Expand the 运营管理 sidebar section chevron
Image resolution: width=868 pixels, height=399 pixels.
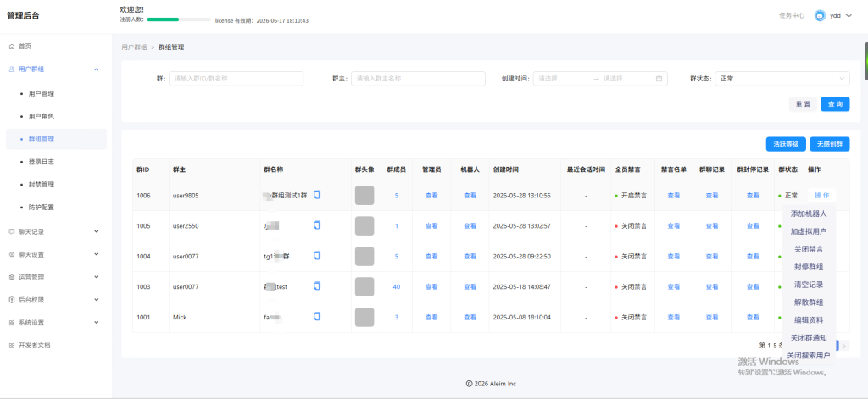click(x=97, y=277)
